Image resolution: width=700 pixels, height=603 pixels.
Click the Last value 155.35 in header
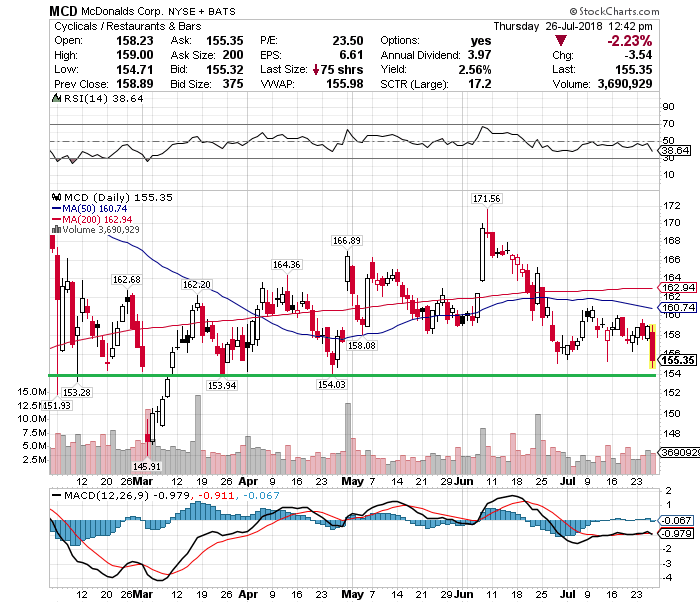[634, 70]
